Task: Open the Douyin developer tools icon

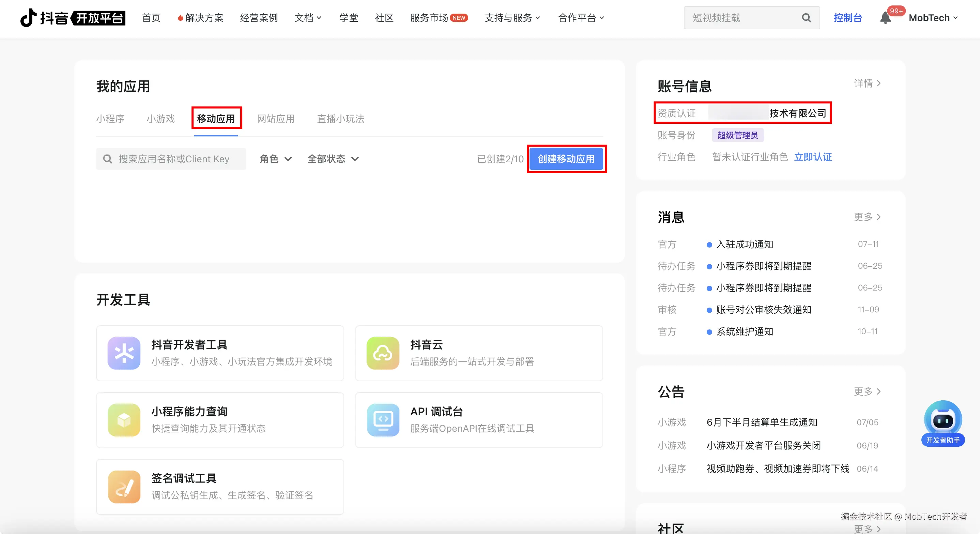Action: click(124, 353)
